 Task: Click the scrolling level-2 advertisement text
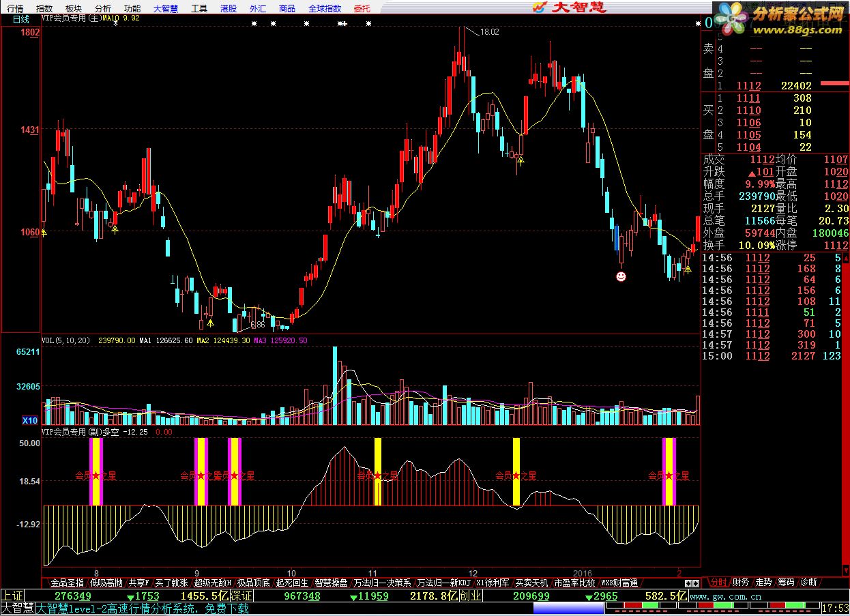pos(143,608)
